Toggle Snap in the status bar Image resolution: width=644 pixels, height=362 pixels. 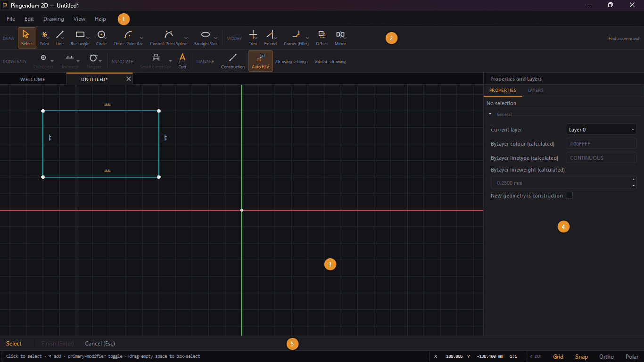(x=581, y=357)
